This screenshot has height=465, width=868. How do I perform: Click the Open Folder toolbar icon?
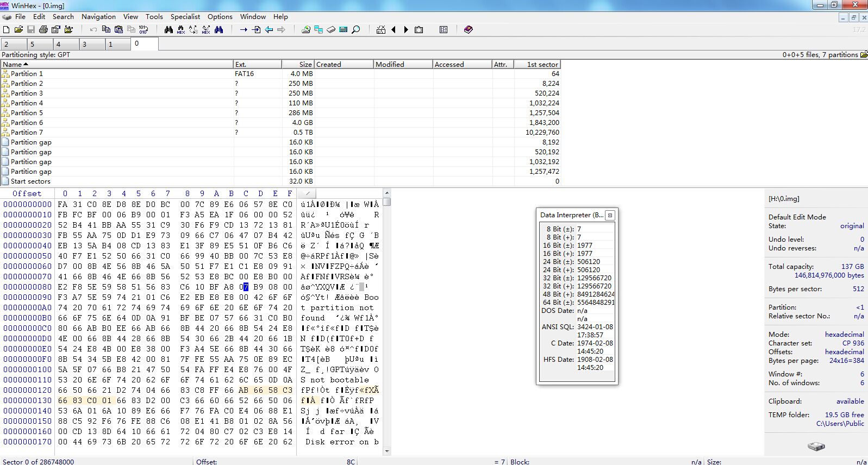point(68,29)
